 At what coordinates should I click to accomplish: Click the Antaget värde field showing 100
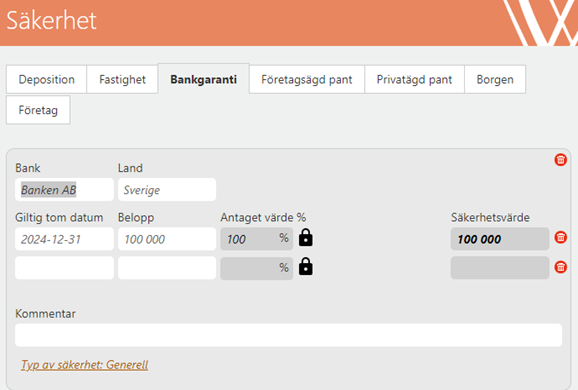point(257,239)
